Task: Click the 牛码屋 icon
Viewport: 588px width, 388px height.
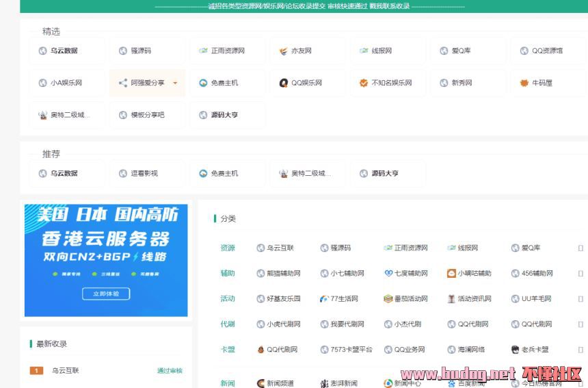Action: point(524,83)
